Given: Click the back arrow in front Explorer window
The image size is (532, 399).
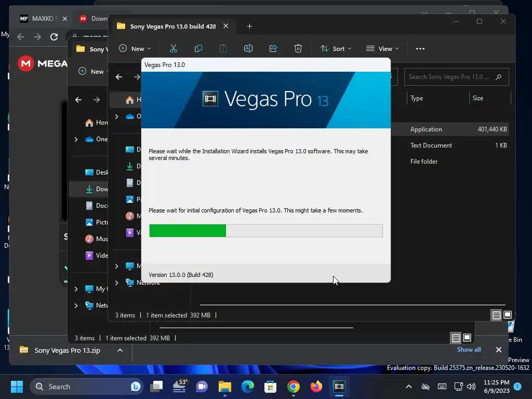Looking at the screenshot, I should (119, 77).
